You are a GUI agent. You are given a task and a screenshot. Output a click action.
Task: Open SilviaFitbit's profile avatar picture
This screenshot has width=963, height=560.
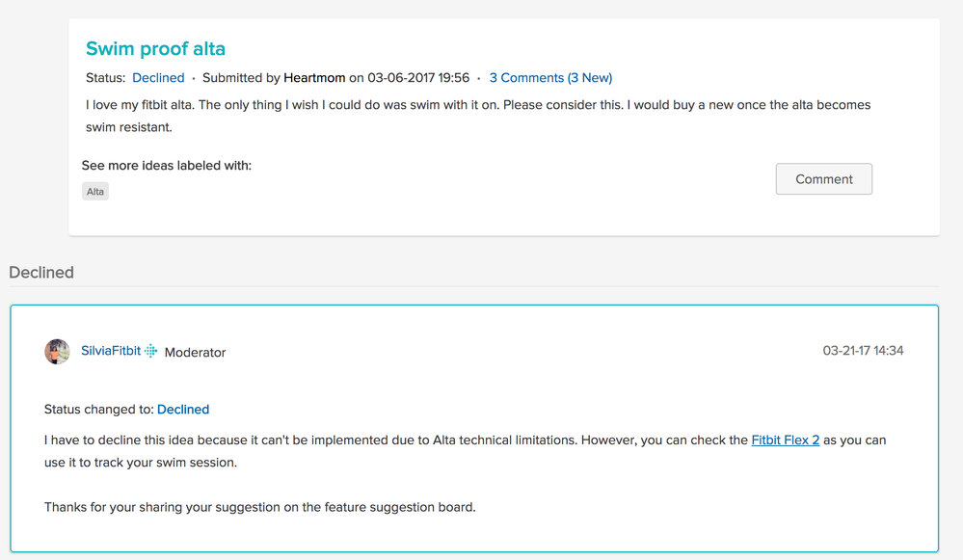coord(57,351)
